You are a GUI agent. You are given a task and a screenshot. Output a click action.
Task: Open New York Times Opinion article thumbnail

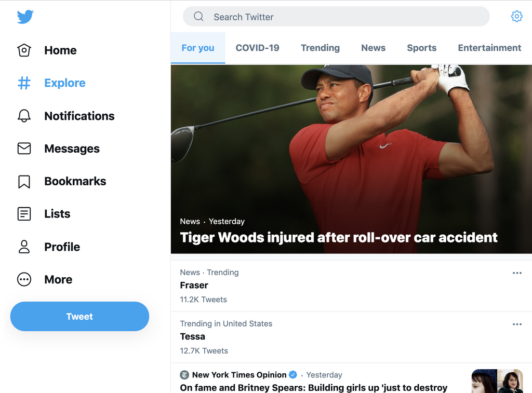(x=497, y=382)
